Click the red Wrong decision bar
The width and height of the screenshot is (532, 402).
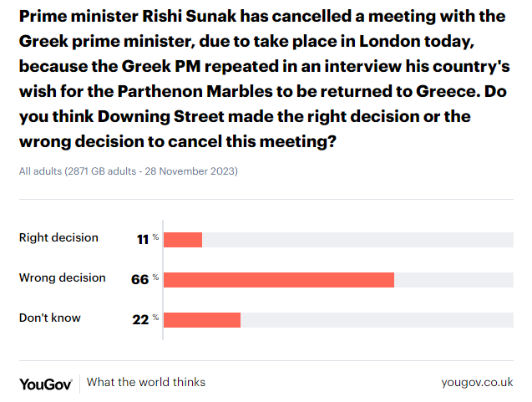tap(279, 280)
